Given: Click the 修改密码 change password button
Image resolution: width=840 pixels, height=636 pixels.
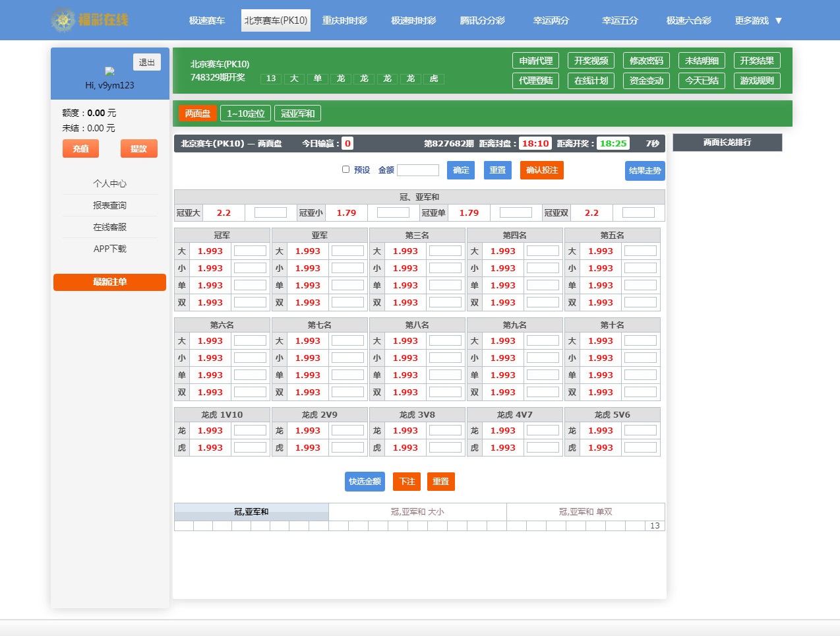Looking at the screenshot, I should [646, 61].
